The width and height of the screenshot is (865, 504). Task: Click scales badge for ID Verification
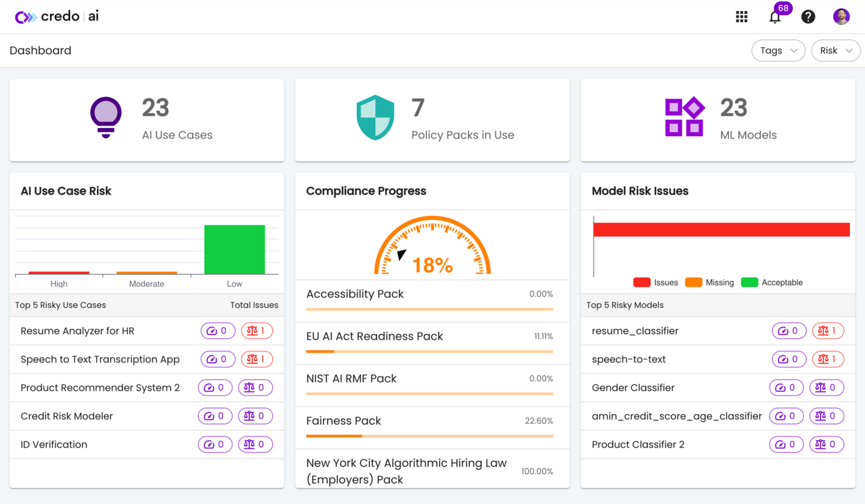click(x=255, y=444)
